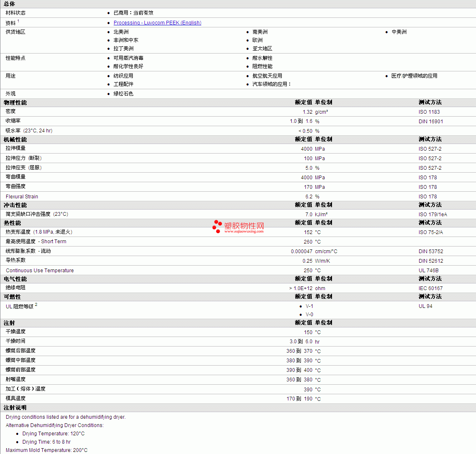The image size is (476, 454).
Task: Select the Maximum Mold Temperature: 200°C note
Action: [46, 450]
